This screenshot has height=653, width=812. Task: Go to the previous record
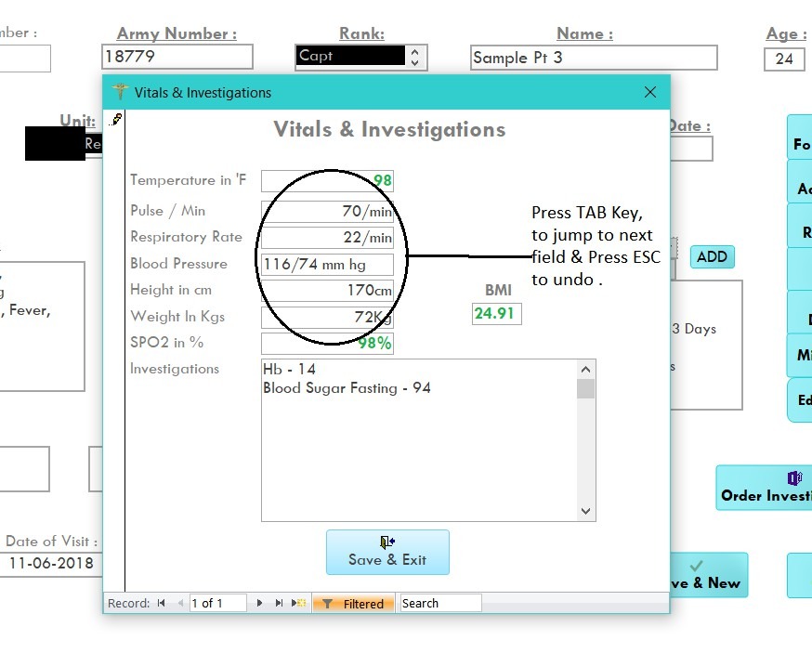click(180, 604)
